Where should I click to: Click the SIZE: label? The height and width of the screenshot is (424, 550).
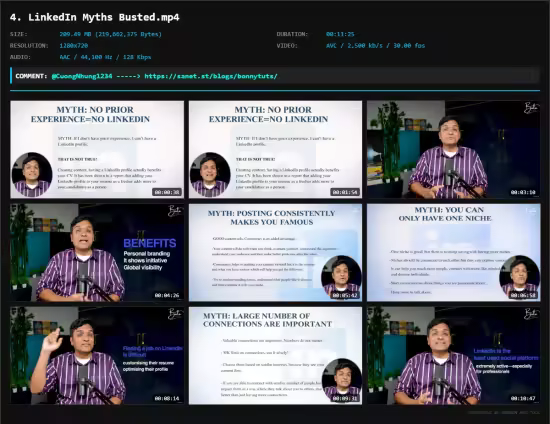tap(19, 34)
